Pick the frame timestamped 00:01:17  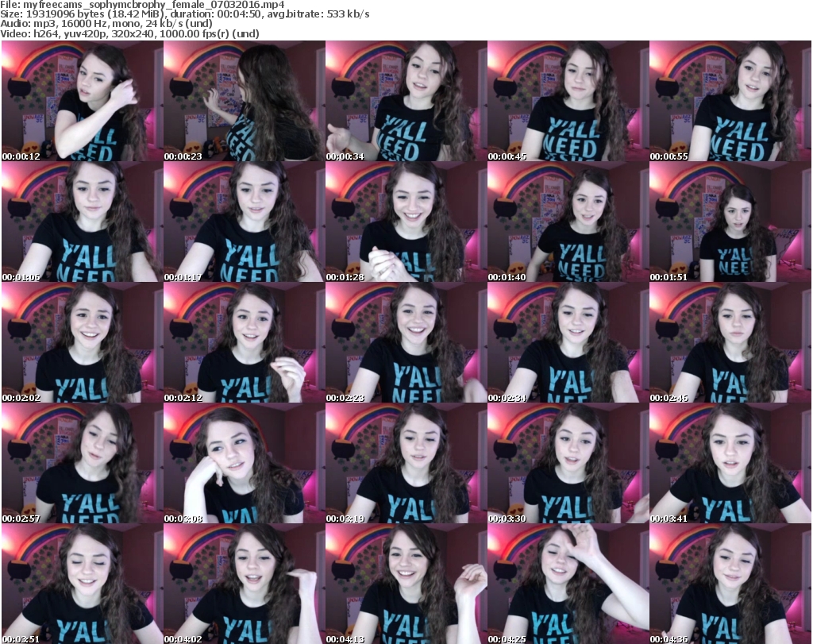[245, 222]
